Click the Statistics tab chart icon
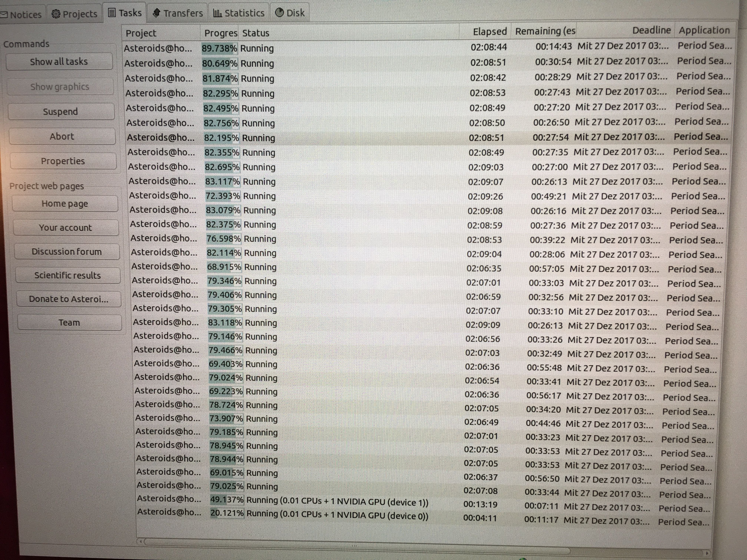The height and width of the screenshot is (560, 747). coord(218,13)
